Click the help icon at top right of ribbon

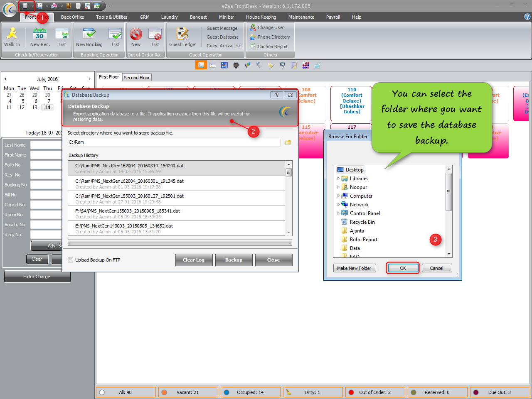tap(527, 17)
